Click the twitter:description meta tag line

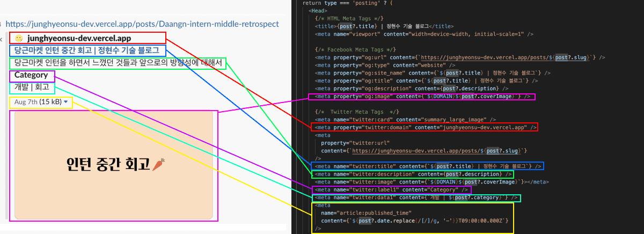pos(412,174)
